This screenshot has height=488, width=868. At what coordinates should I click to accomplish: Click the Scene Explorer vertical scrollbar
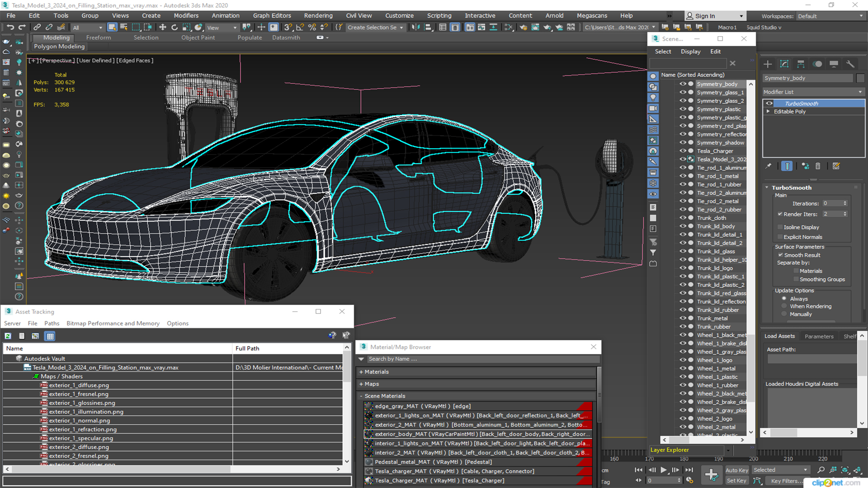pos(750,368)
